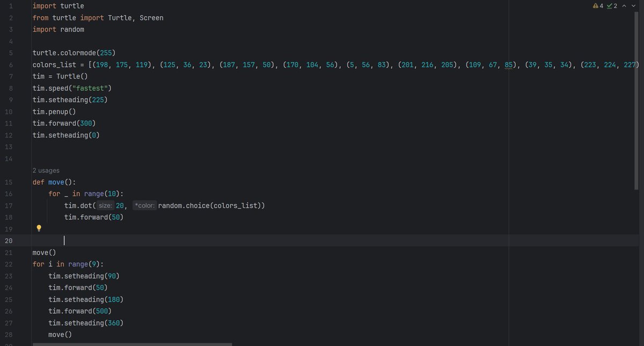
Task: Click gutter line number 28
Action: pos(9,335)
